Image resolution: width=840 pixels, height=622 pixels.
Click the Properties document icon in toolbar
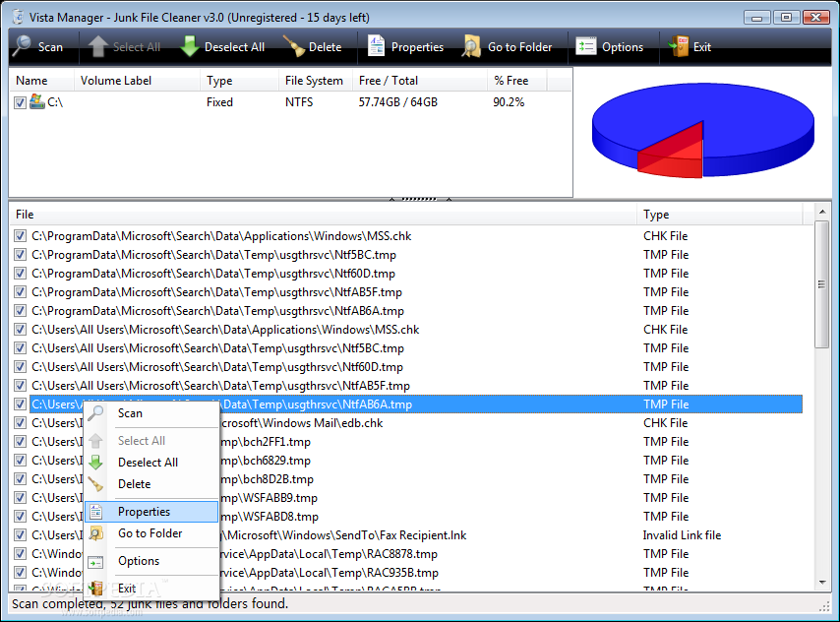pyautogui.click(x=376, y=46)
